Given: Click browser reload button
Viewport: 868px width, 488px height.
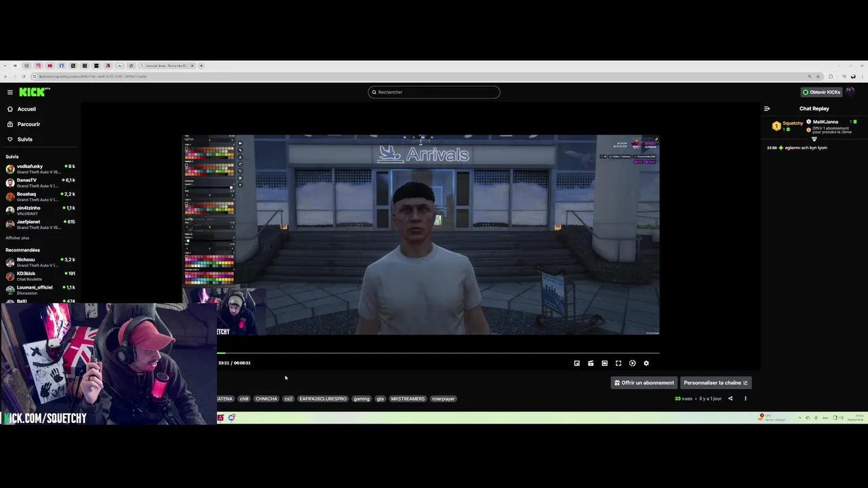Looking at the screenshot, I should (x=24, y=77).
